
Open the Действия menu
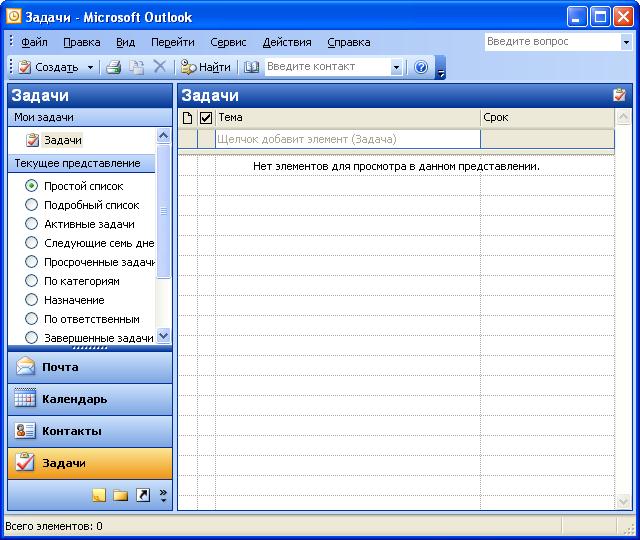tap(287, 42)
